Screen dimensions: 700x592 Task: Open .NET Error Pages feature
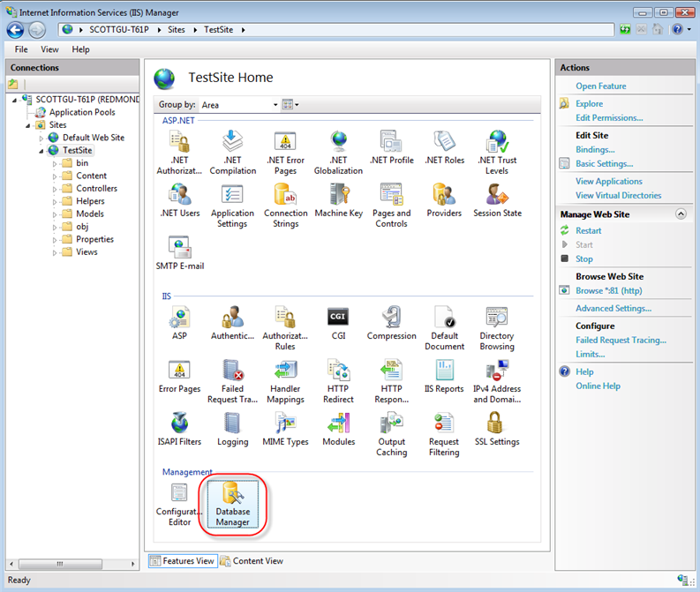tap(285, 153)
